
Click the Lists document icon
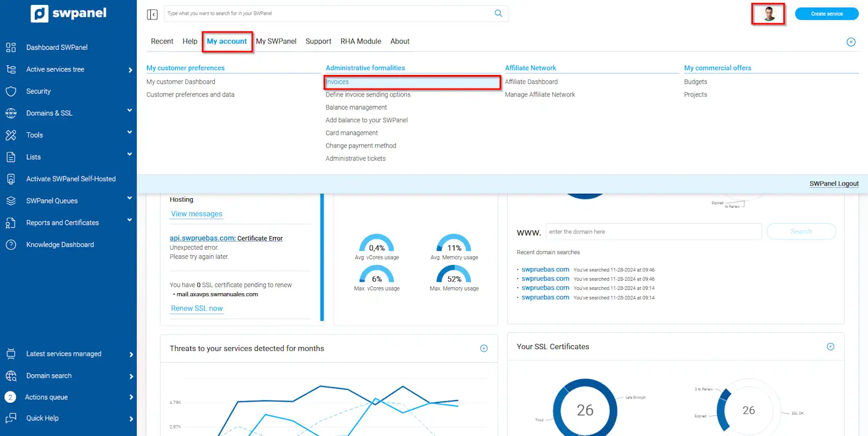(x=11, y=157)
